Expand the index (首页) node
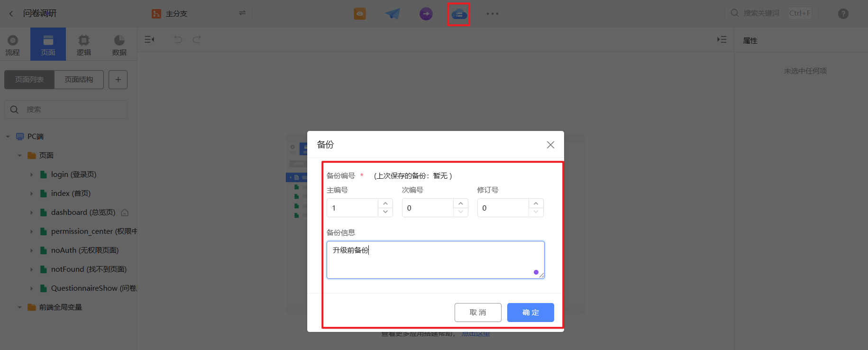This screenshot has width=868, height=350. [x=31, y=193]
